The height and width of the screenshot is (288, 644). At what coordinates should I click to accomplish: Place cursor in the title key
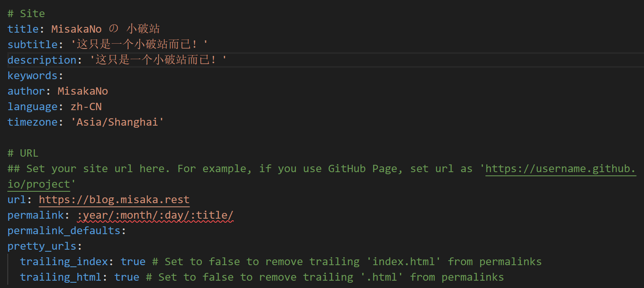coord(23,29)
